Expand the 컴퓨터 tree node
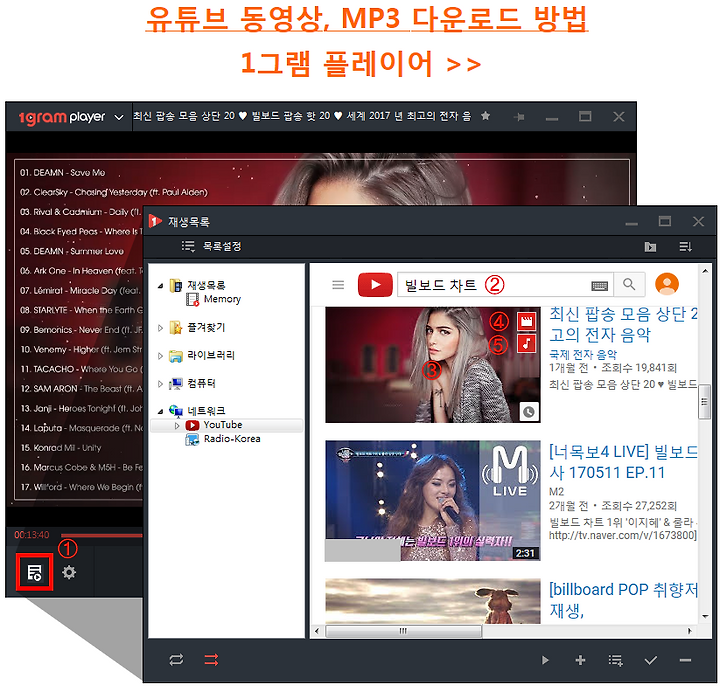 (160, 384)
